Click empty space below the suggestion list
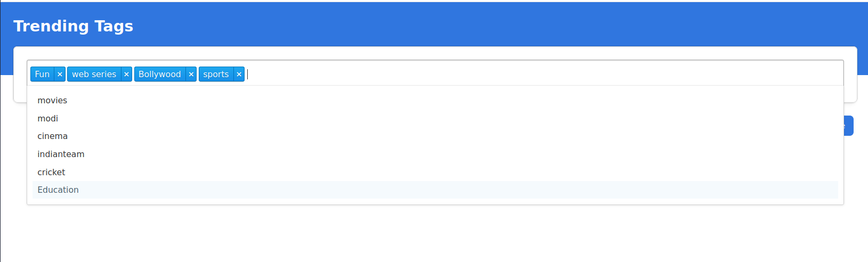Viewport: 868px width, 262px height. (x=426, y=234)
